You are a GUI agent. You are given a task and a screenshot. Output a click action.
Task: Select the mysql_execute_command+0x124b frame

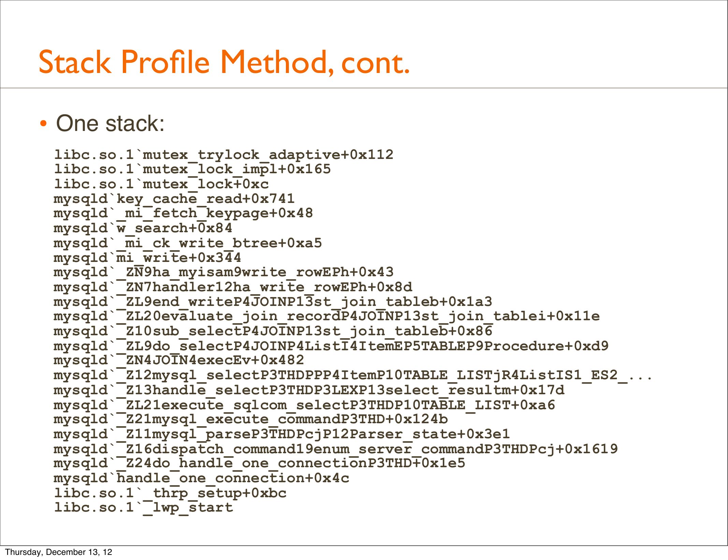click(251, 419)
